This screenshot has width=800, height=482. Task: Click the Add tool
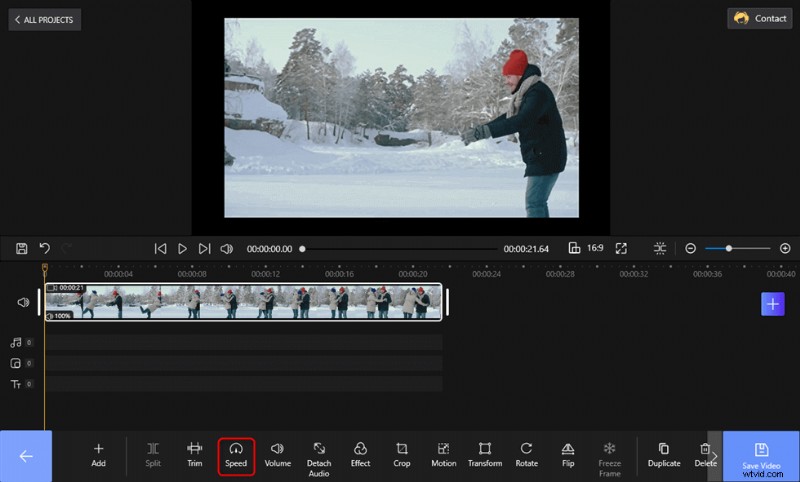[98, 455]
